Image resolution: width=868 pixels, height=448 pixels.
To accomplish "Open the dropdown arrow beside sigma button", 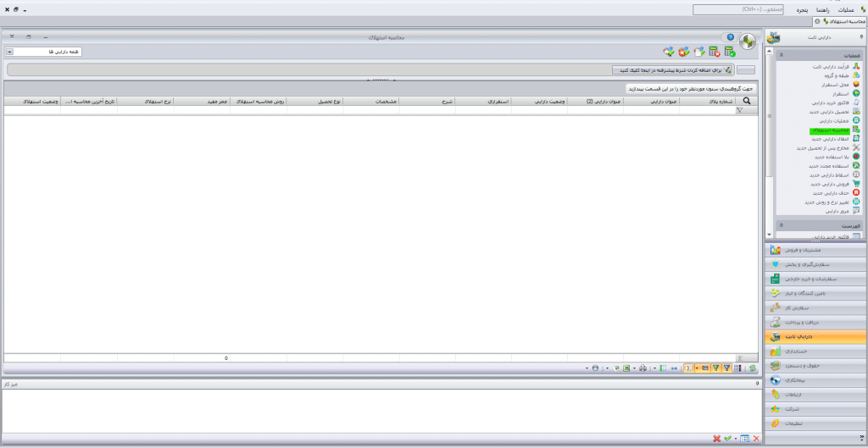I will click(697, 368).
